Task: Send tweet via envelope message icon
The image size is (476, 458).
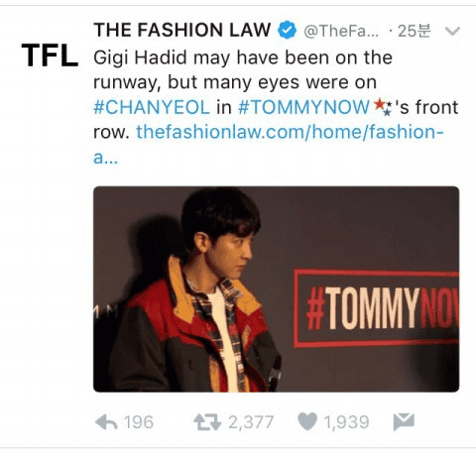Action: click(404, 421)
